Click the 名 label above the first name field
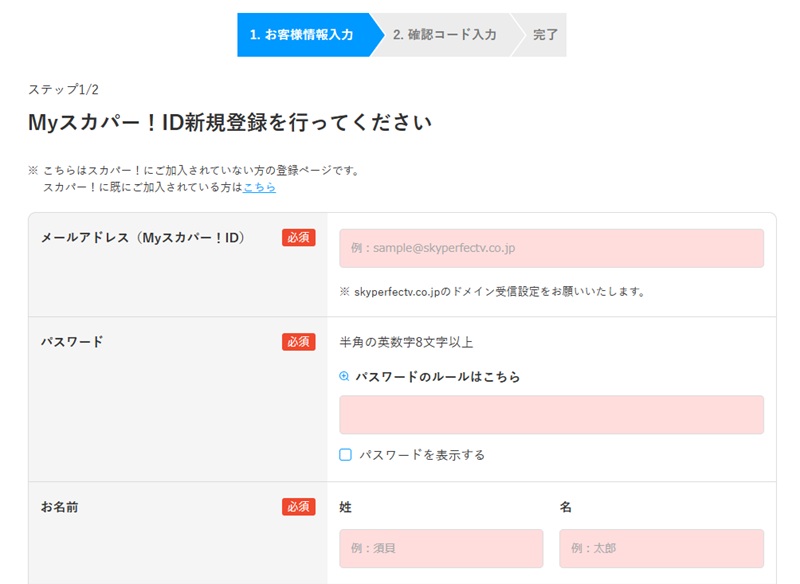Image resolution: width=800 pixels, height=584 pixels. [566, 507]
